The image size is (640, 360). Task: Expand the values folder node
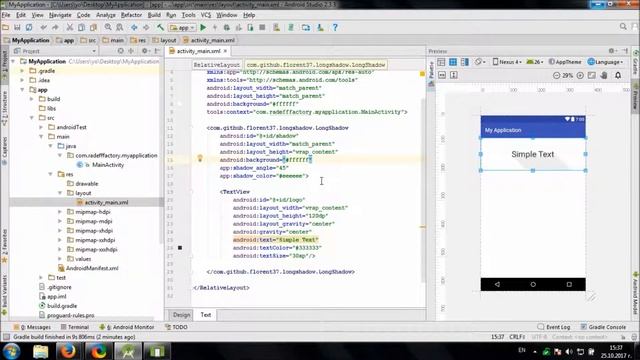click(x=60, y=259)
